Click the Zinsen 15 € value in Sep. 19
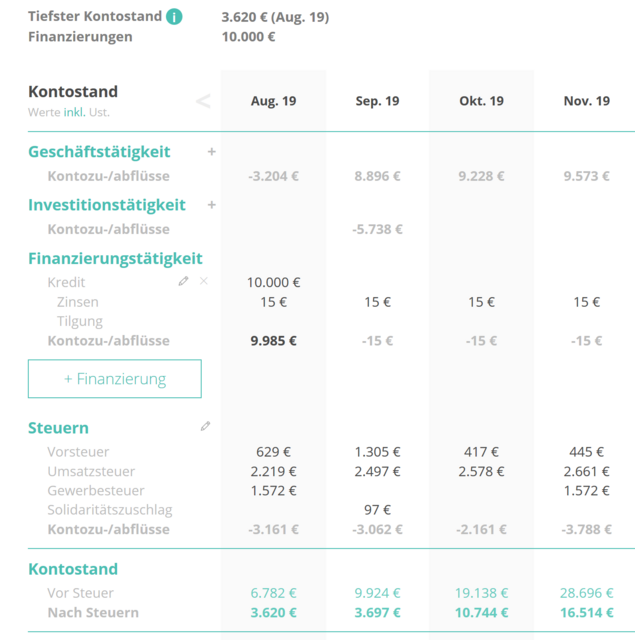This screenshot has width=635, height=640. (x=378, y=302)
